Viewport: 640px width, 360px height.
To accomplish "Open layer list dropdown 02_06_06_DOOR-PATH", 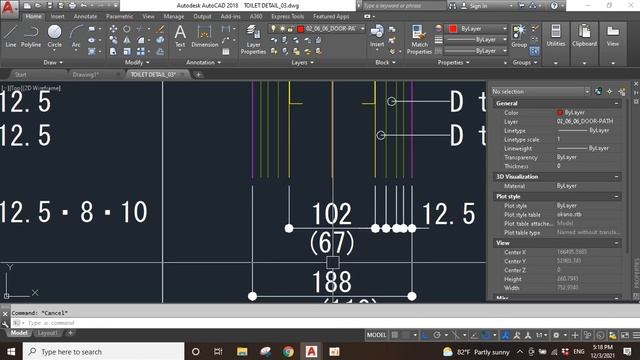I will 317,29.
